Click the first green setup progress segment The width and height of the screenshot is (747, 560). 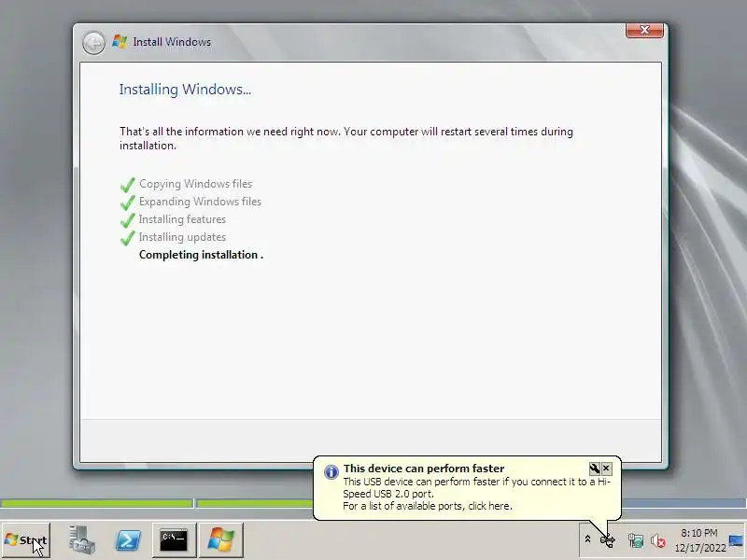(96, 503)
